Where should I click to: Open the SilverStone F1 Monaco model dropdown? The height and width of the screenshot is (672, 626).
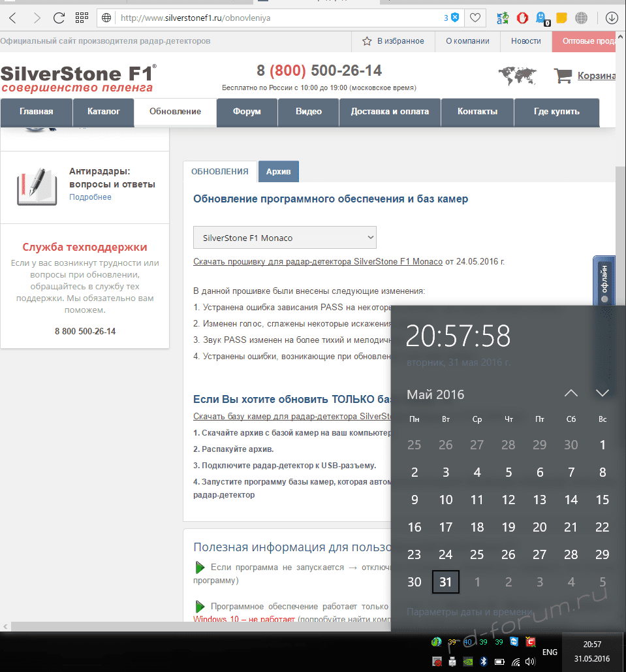[285, 238]
